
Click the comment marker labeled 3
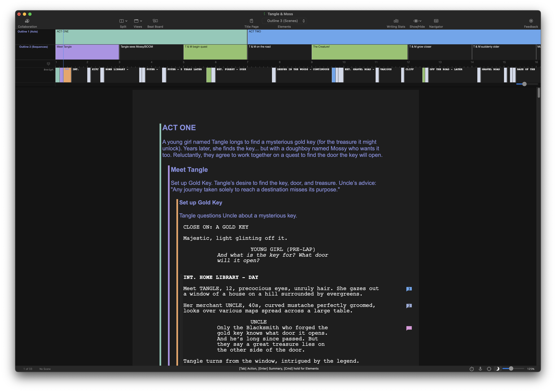[409, 288]
